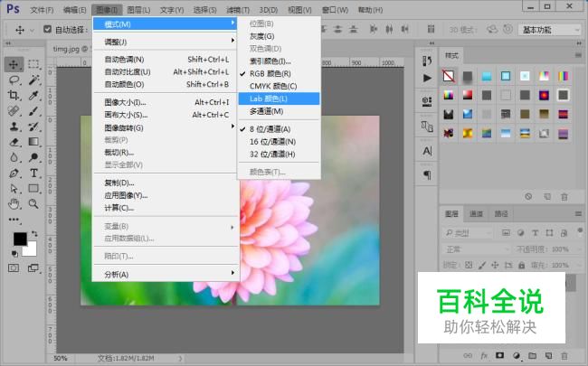Click the foreground black color swatch

[19, 239]
